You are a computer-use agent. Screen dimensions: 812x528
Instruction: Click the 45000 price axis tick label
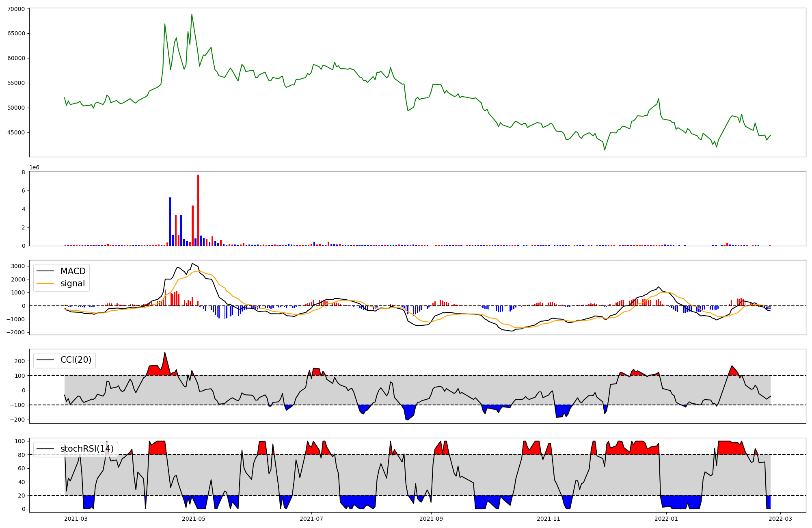pos(16,133)
